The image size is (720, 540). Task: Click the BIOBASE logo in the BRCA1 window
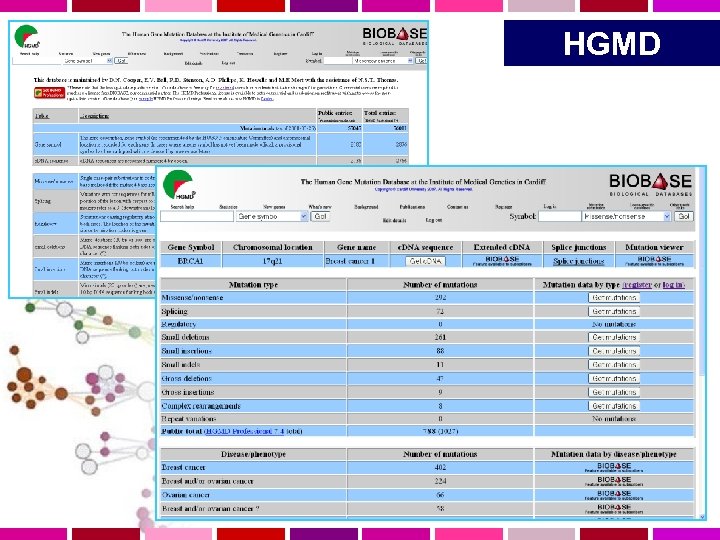tap(650, 184)
